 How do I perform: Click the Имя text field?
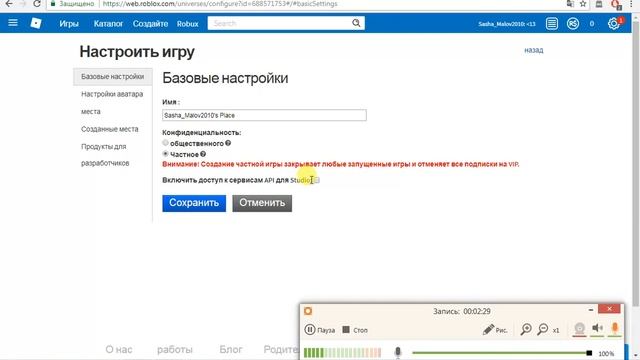pyautogui.click(x=264, y=115)
